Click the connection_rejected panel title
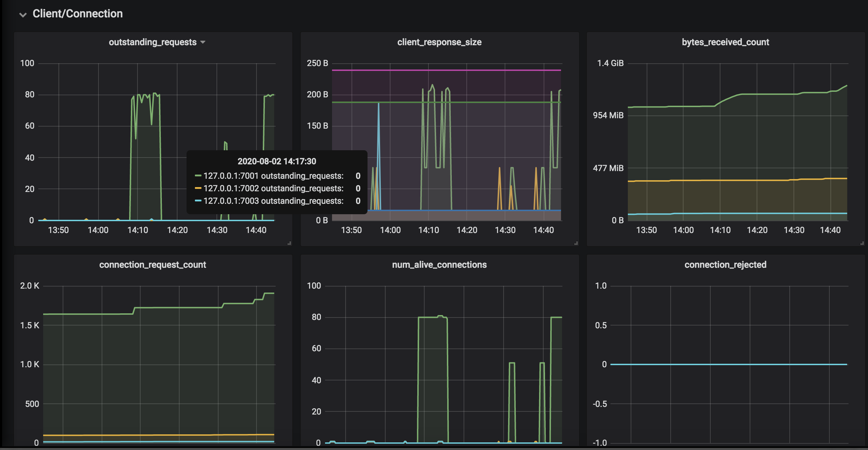The height and width of the screenshot is (450, 868). pyautogui.click(x=725, y=265)
